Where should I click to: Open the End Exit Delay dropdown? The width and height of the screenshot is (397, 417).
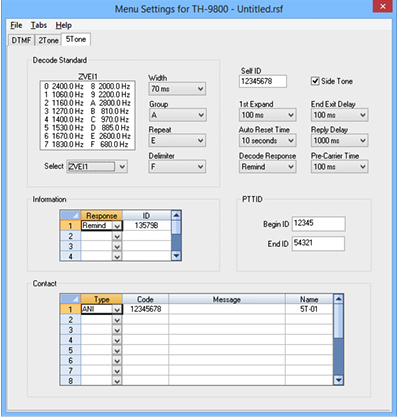coord(339,115)
